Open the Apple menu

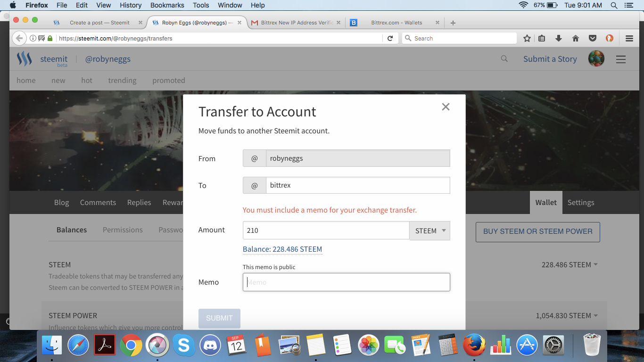pyautogui.click(x=13, y=5)
